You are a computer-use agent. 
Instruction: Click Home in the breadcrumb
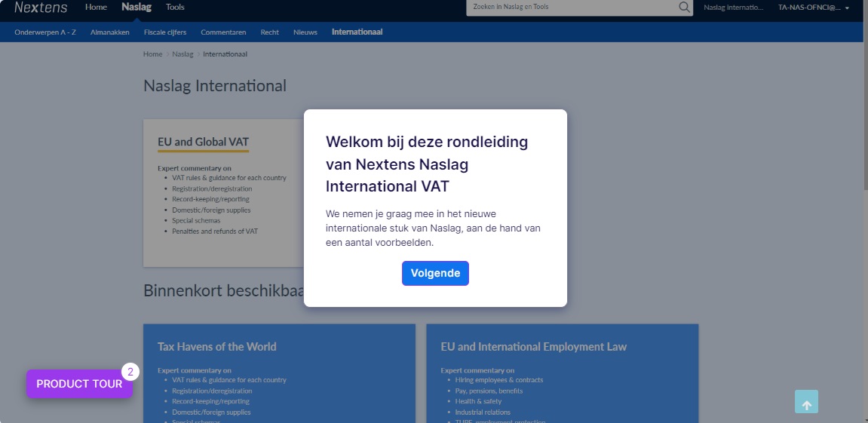click(x=153, y=54)
